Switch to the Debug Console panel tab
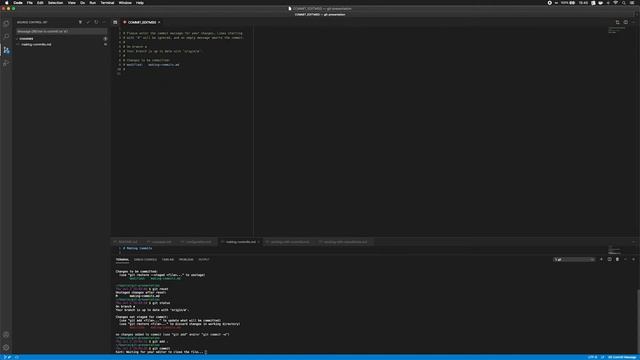The image size is (640, 360). 145,260
